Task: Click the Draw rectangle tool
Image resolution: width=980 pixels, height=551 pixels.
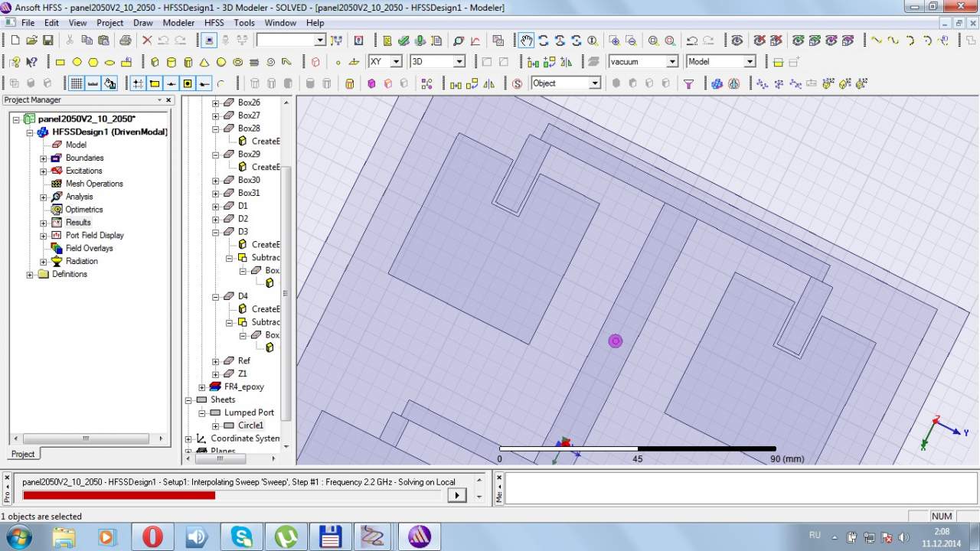Action: (x=60, y=62)
